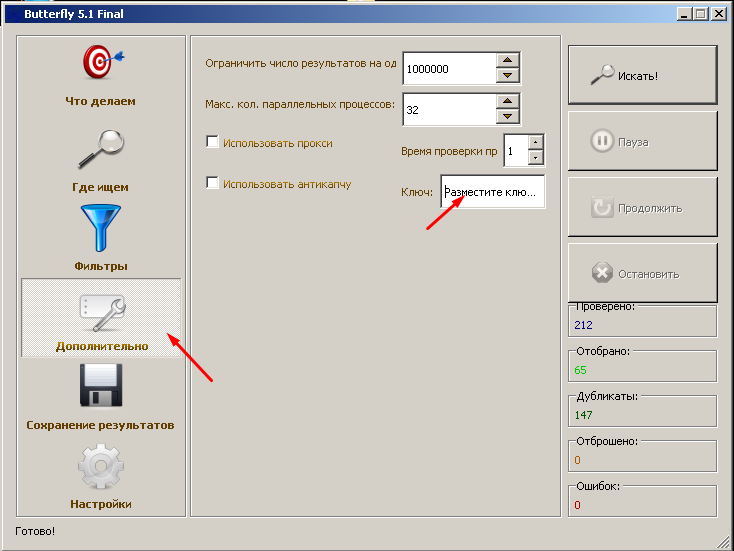Increase the results limit with up arrow

(508, 60)
